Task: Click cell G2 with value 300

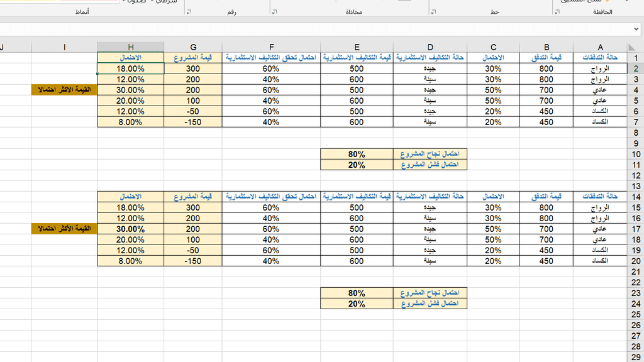Action: [x=193, y=69]
